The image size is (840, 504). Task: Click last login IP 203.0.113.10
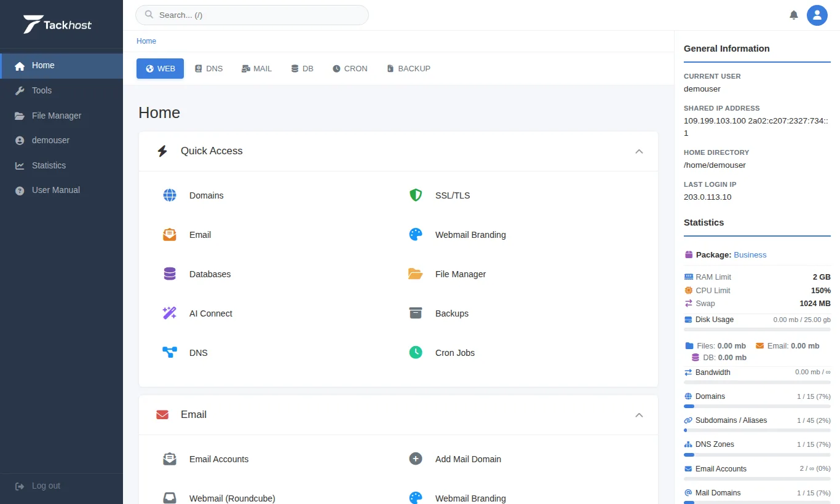pos(707,197)
